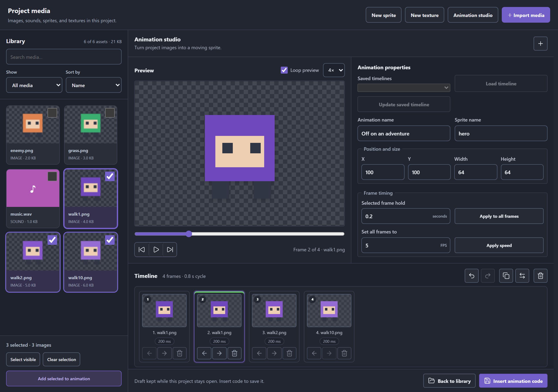558x392 pixels.
Task: Uncheck the walk10.png library checkbox
Action: (110, 240)
